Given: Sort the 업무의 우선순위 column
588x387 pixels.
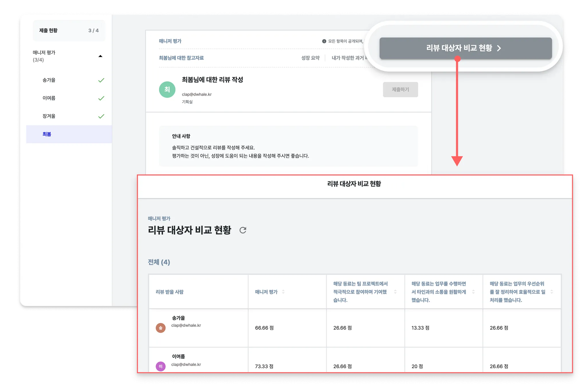Looking at the screenshot, I should pyautogui.click(x=552, y=292).
